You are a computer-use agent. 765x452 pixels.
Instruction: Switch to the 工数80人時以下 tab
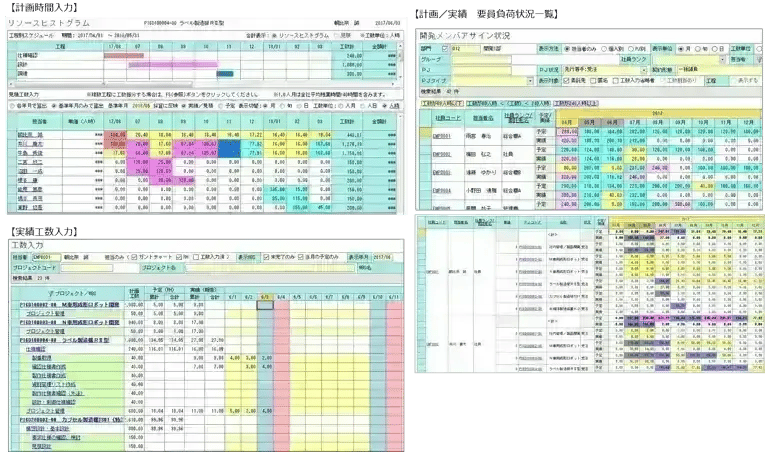441,103
